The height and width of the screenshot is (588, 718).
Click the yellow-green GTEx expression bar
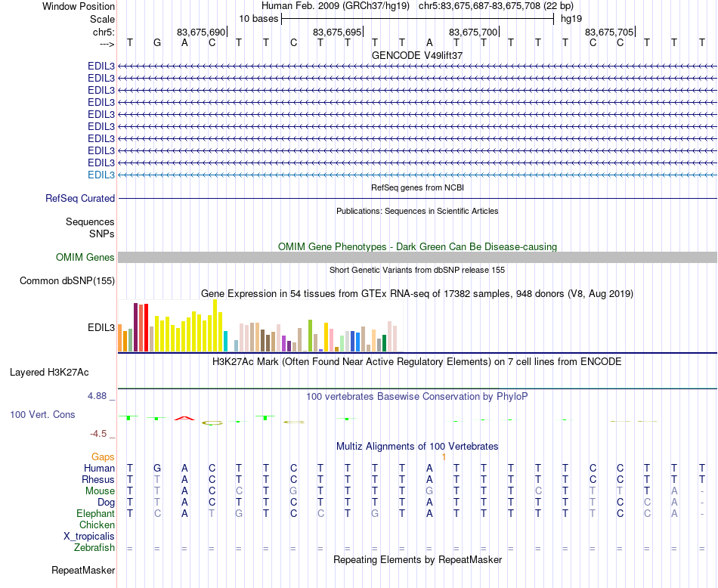coord(310,336)
